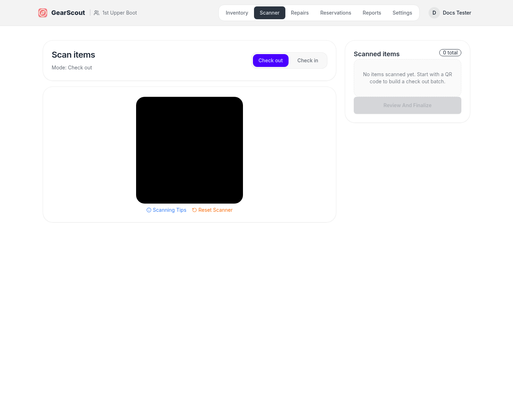Select the active Scanner tab
The width and height of the screenshot is (513, 420).
(x=269, y=13)
